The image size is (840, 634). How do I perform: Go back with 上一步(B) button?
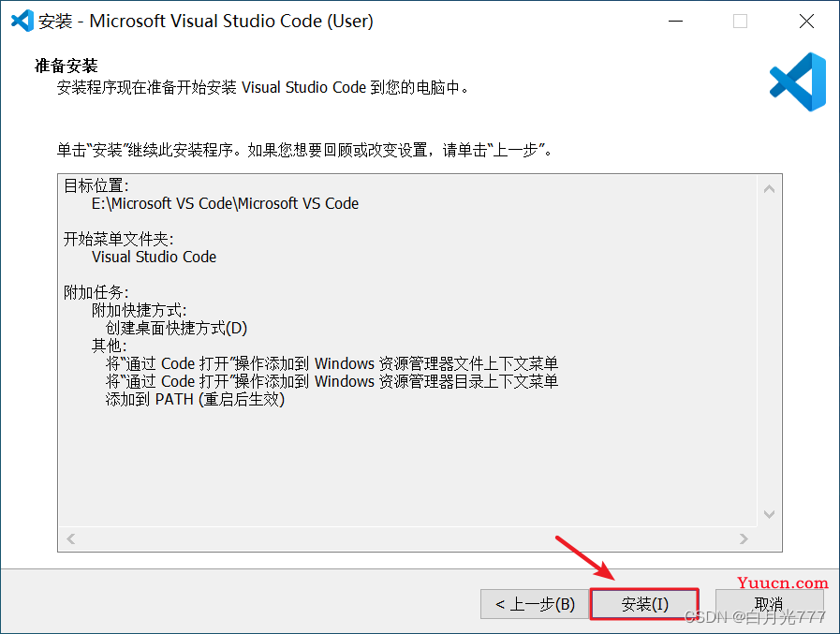[x=535, y=604]
